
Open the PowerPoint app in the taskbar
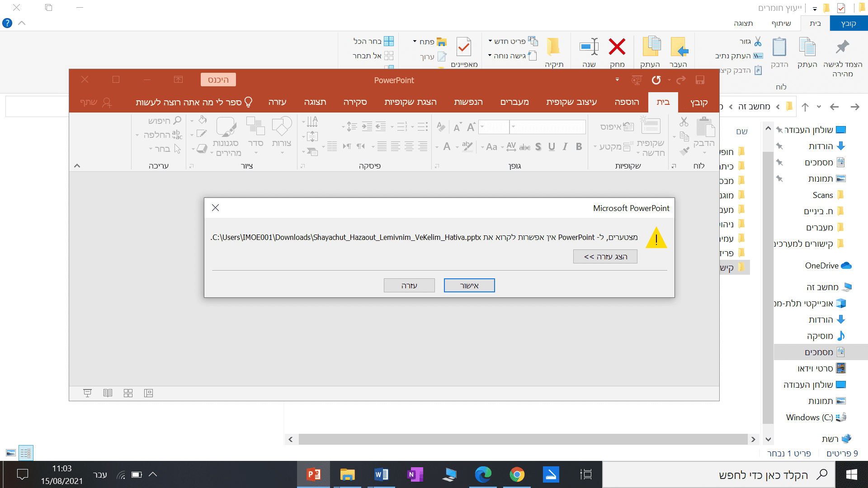[313, 474]
